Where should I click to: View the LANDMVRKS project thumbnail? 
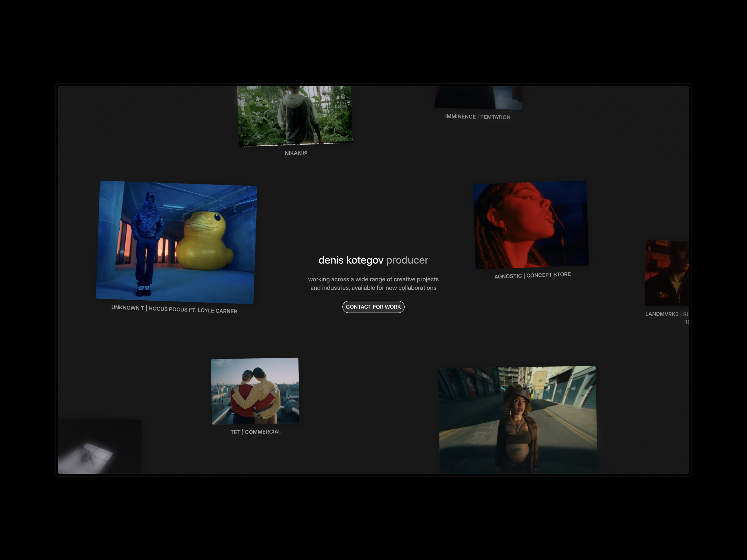point(667,273)
